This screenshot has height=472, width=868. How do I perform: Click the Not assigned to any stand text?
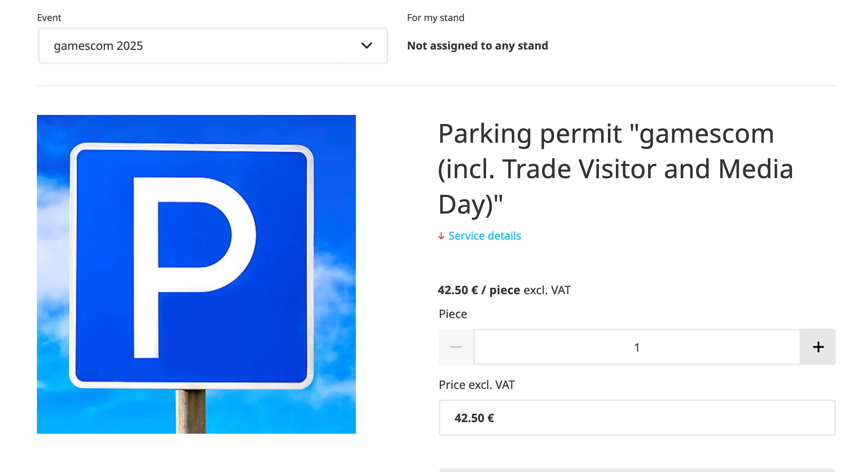tap(477, 46)
